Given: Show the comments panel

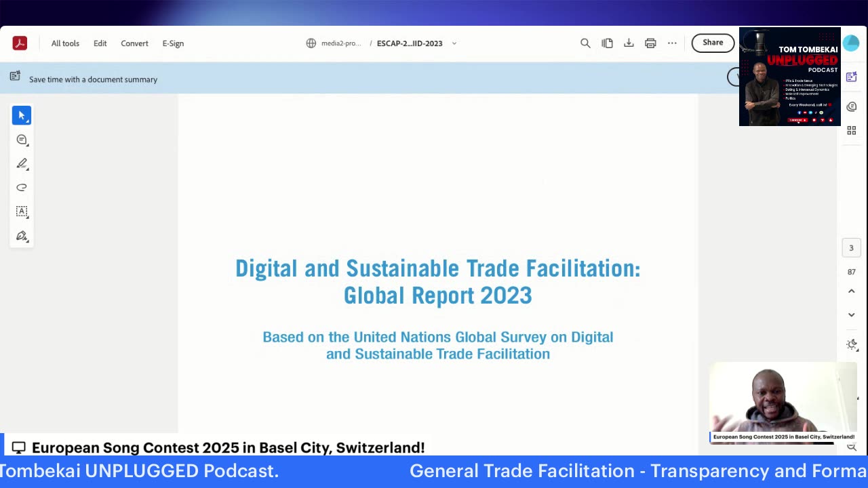Looking at the screenshot, I should (852, 106).
